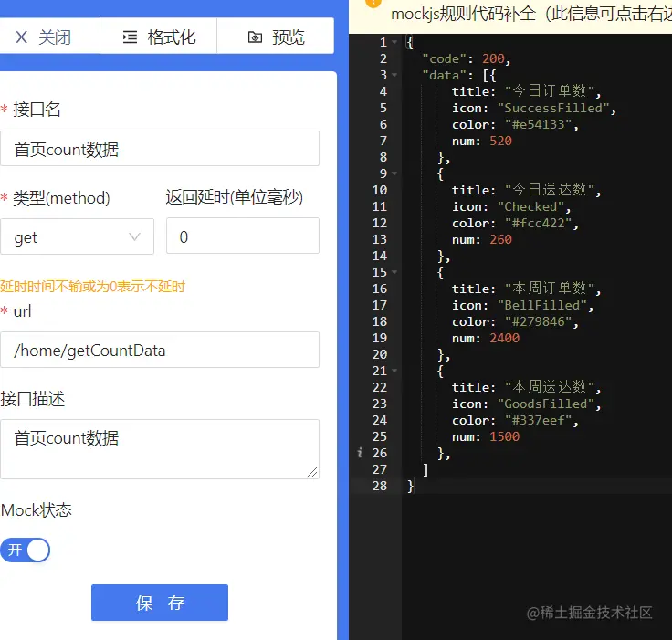This screenshot has height=640, width=672.
Task: Click the 接口名 input field
Action: 160,149
